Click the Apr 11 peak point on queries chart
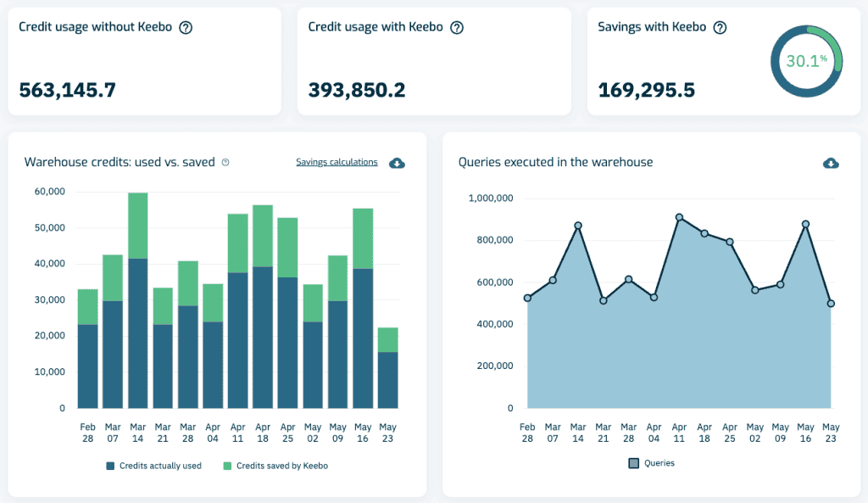868x503 pixels. click(x=679, y=218)
